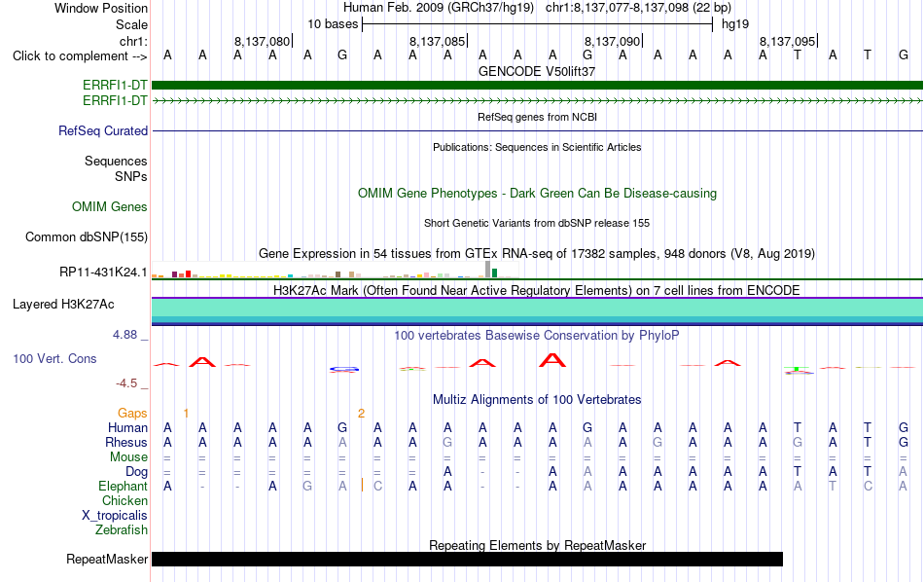Click the 8,137,090 ruler coordinate

point(612,41)
